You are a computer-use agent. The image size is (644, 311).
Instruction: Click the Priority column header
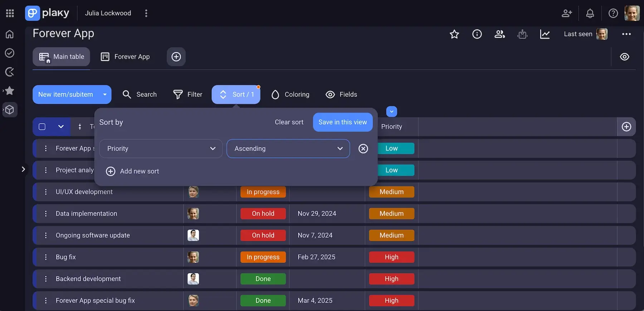[x=392, y=127]
